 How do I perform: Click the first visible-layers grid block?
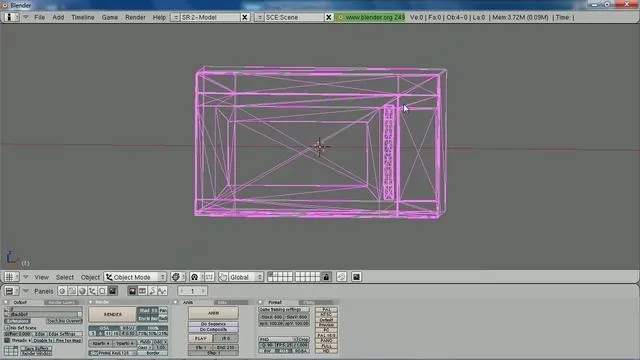click(x=280, y=277)
